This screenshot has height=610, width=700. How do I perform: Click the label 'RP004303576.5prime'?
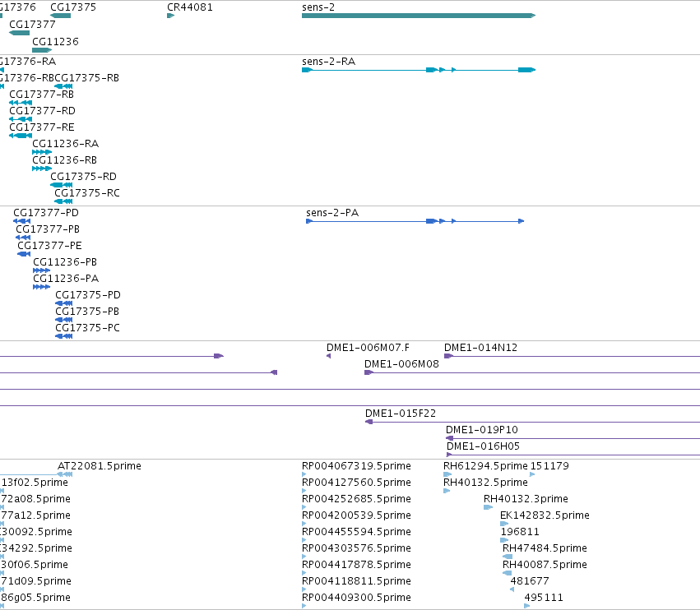(x=356, y=548)
